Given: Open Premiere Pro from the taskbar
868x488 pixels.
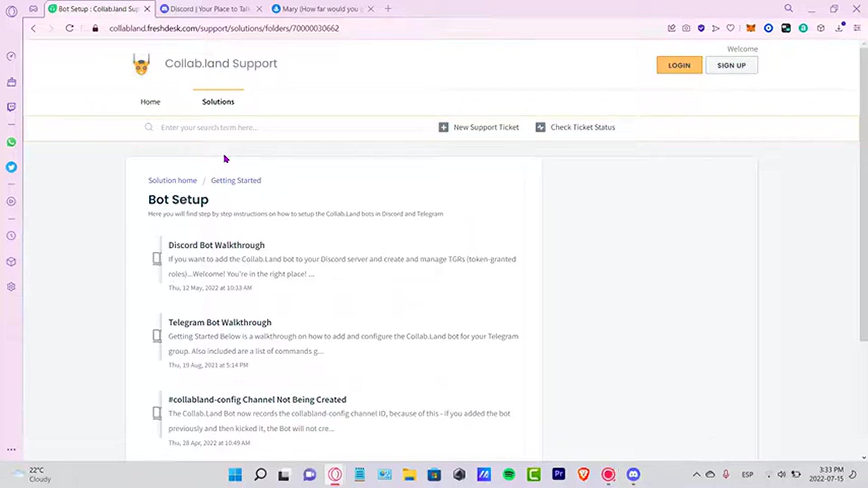Looking at the screenshot, I should (x=559, y=474).
